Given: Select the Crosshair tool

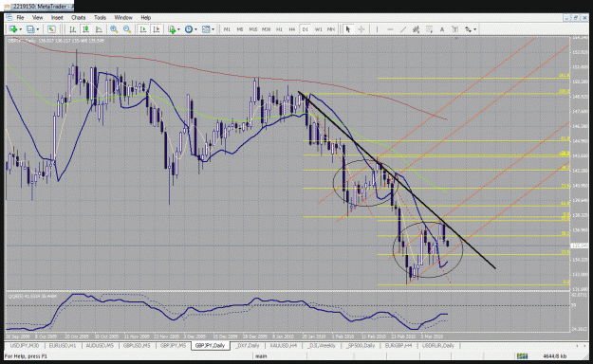Looking at the screenshot, I should coord(361,29).
